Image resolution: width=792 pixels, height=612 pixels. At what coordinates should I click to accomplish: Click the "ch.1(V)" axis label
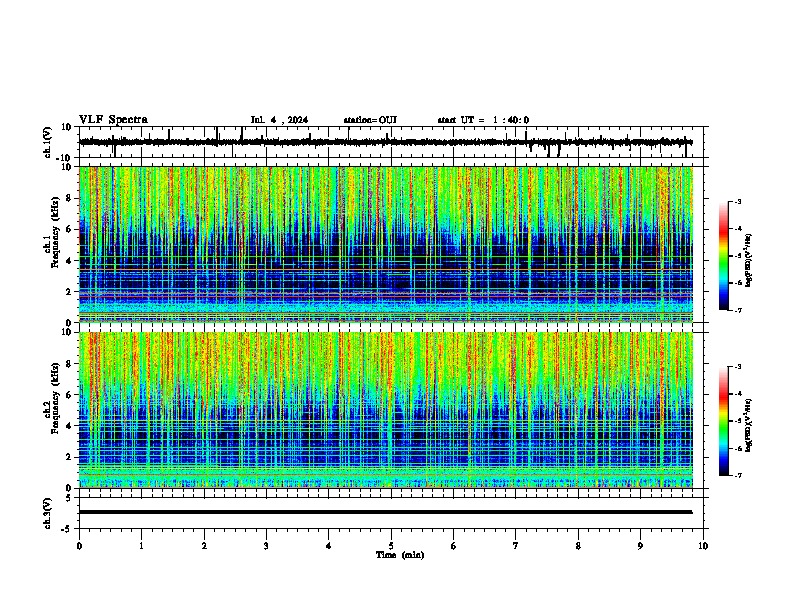(48, 142)
